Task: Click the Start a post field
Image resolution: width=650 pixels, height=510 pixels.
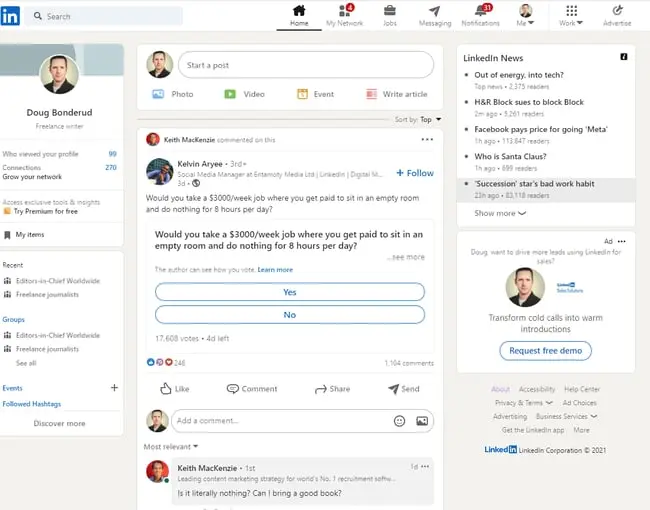Action: [306, 65]
